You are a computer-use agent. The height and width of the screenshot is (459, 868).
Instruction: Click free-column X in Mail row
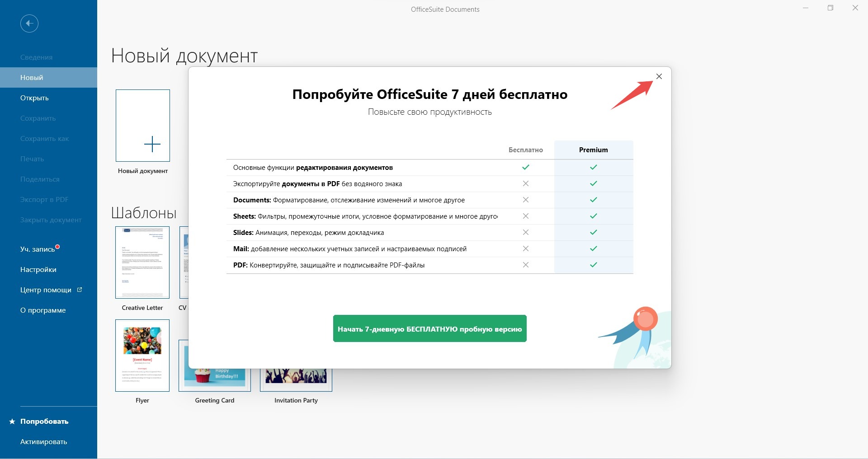pyautogui.click(x=526, y=248)
